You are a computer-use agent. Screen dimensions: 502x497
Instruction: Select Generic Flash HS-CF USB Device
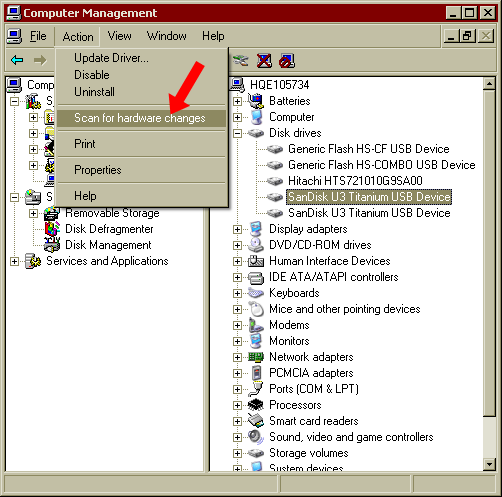(369, 149)
